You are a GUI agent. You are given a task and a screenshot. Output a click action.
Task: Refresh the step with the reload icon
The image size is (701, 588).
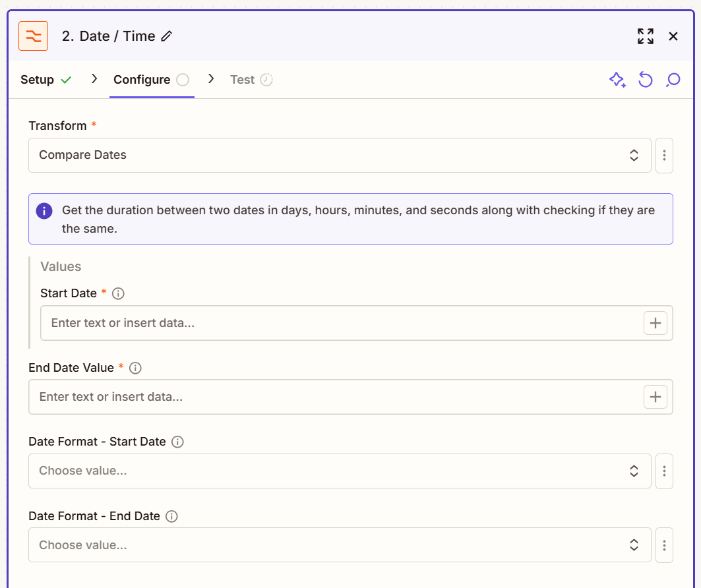tap(645, 79)
